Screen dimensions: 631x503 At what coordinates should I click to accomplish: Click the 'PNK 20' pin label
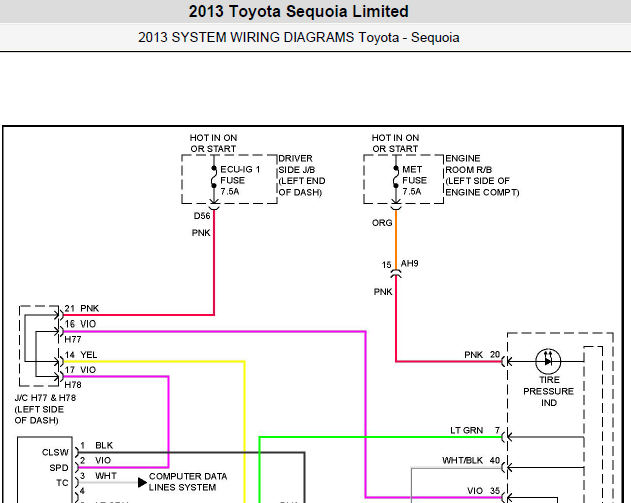pos(482,355)
